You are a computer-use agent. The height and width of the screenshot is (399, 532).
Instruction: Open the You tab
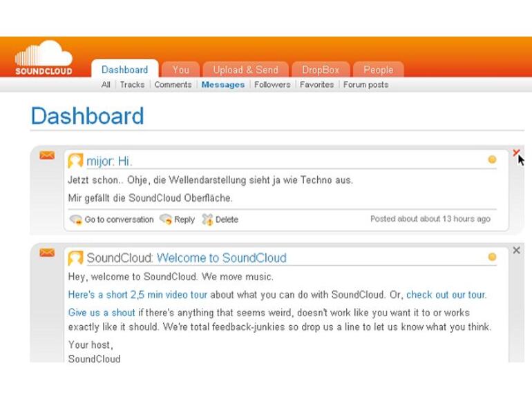[x=181, y=70]
